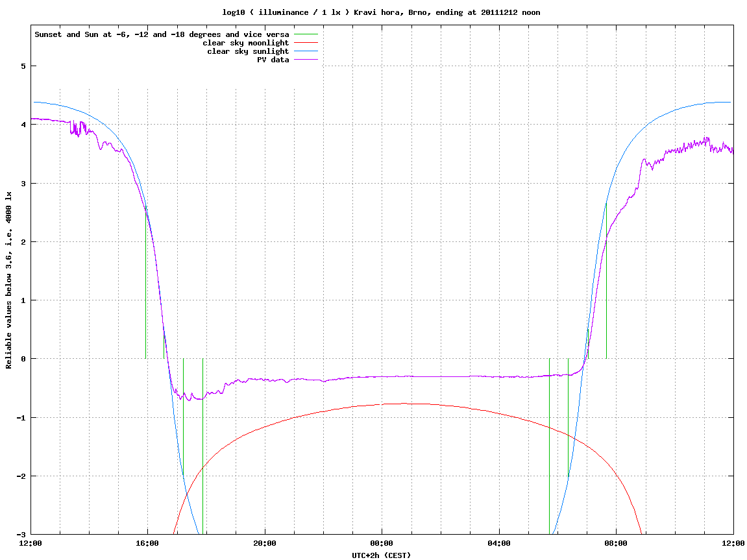Click the 16:00 x-axis tick label

click(148, 543)
